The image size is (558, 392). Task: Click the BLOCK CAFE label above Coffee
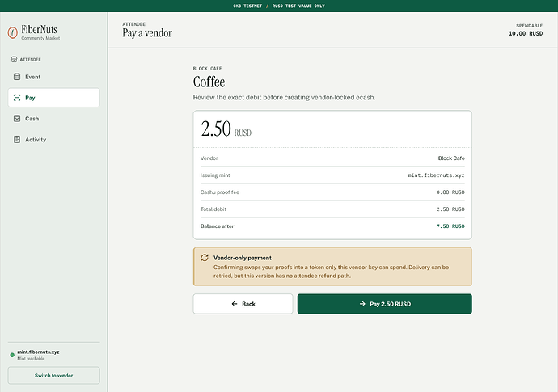pos(208,69)
